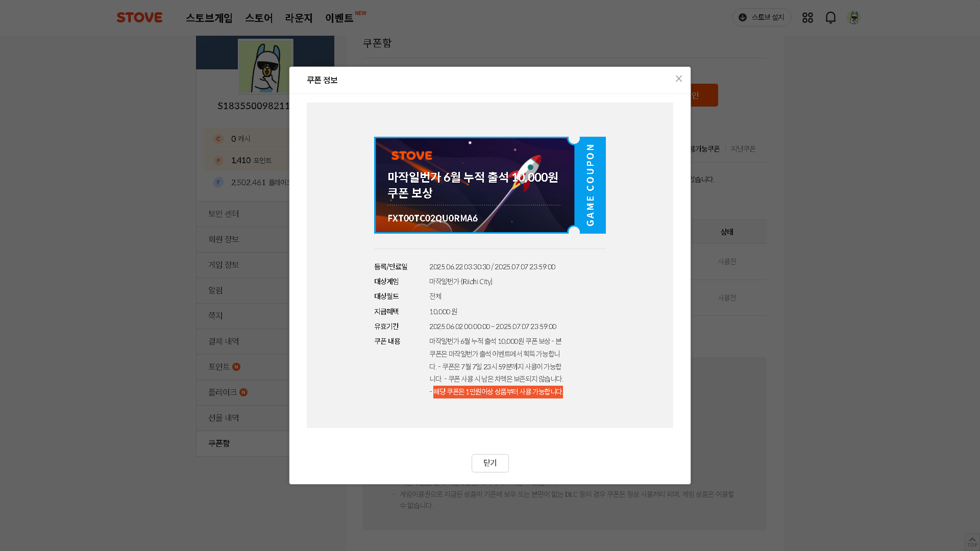The image size is (980, 551).
Task: Open the user avatar menu in header
Action: tap(853, 18)
